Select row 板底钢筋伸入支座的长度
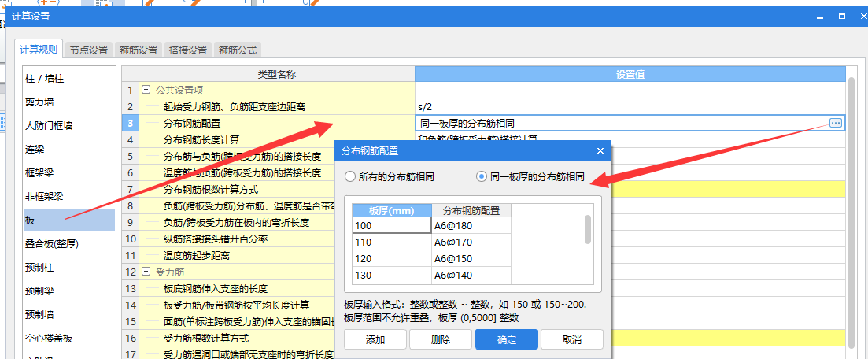Screen dimensions: 868x359 [x=237, y=289]
